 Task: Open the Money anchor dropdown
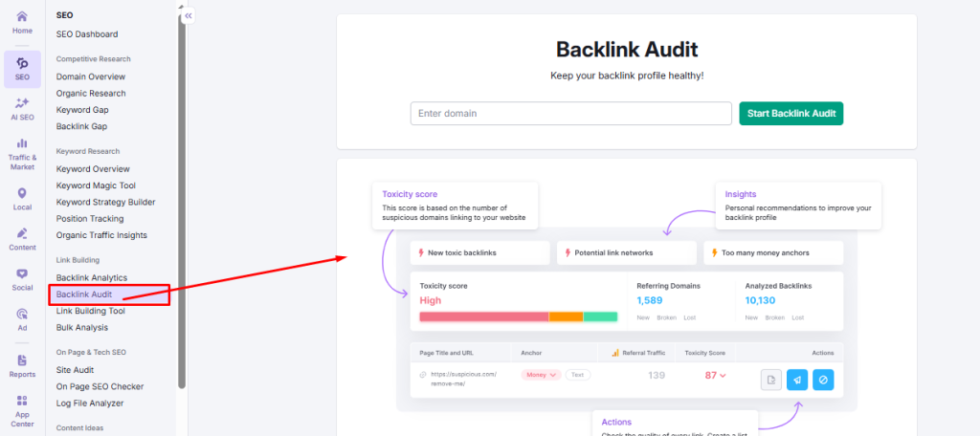tap(541, 375)
